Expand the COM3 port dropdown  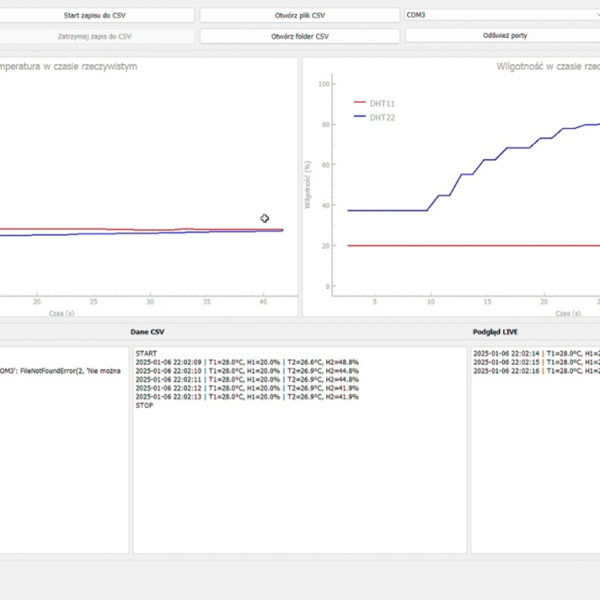pyautogui.click(x=500, y=16)
